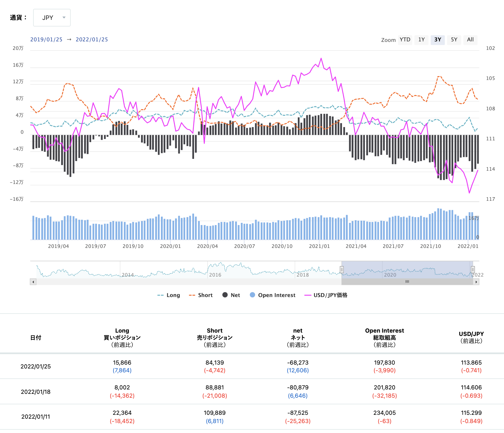This screenshot has width=504, height=433.
Task: Click the 日付 column header
Action: pyautogui.click(x=36, y=338)
